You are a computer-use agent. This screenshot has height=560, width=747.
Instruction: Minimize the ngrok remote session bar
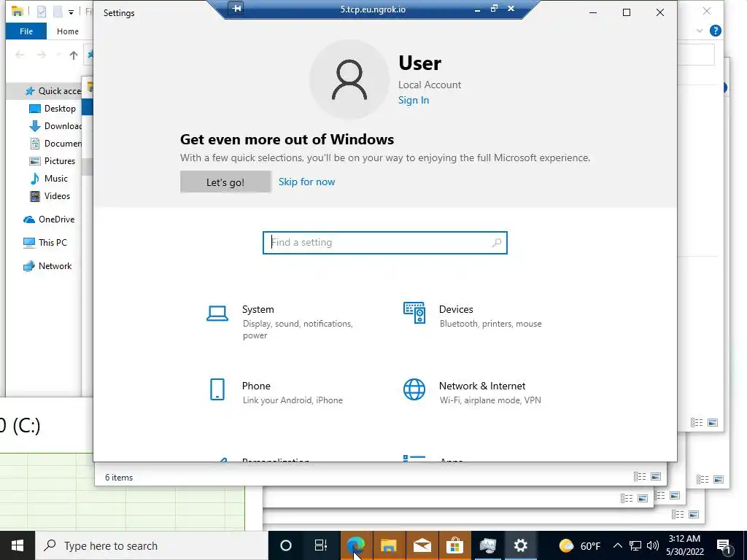(477, 9)
